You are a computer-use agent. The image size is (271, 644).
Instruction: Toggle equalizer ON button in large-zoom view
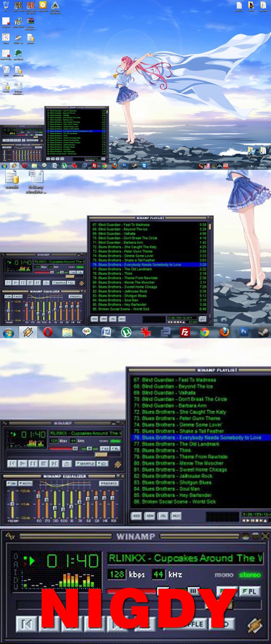point(12,483)
